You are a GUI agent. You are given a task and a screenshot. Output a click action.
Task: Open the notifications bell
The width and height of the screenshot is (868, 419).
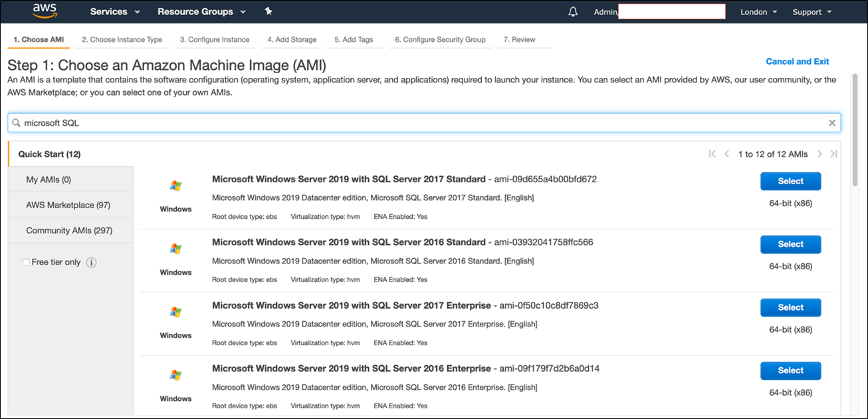pyautogui.click(x=572, y=11)
